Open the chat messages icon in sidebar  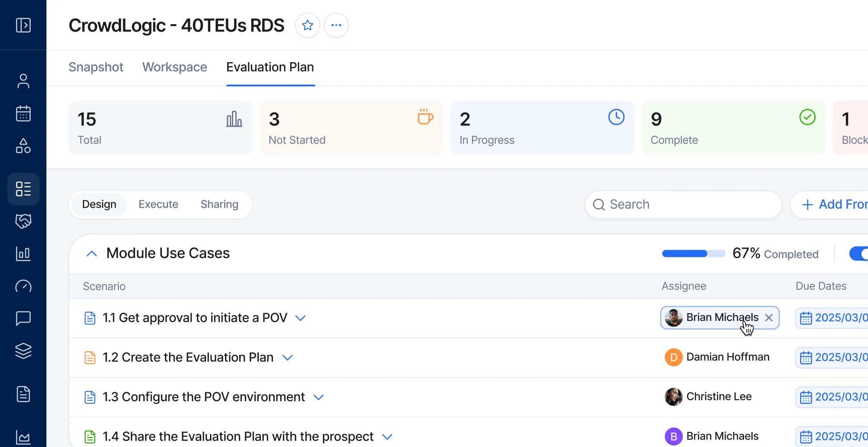click(23, 318)
